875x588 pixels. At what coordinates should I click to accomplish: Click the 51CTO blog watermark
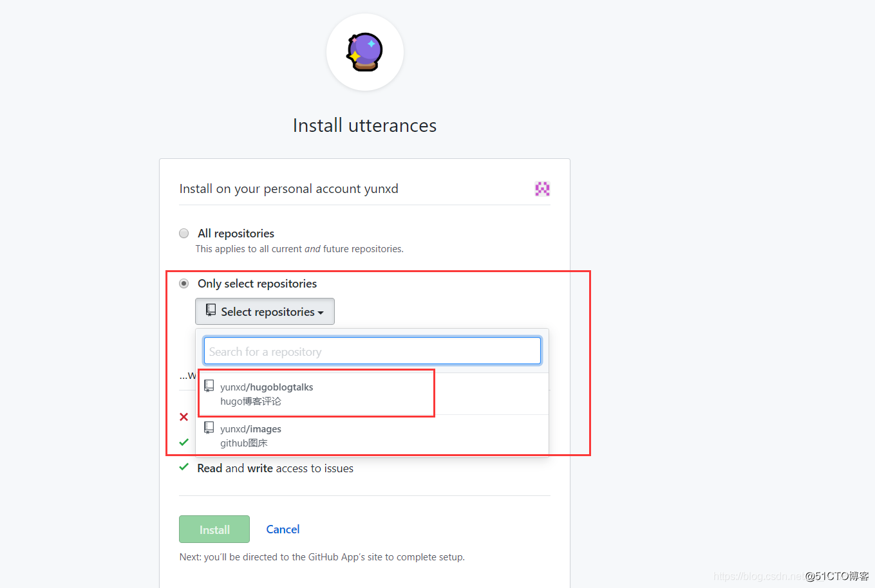(x=836, y=576)
